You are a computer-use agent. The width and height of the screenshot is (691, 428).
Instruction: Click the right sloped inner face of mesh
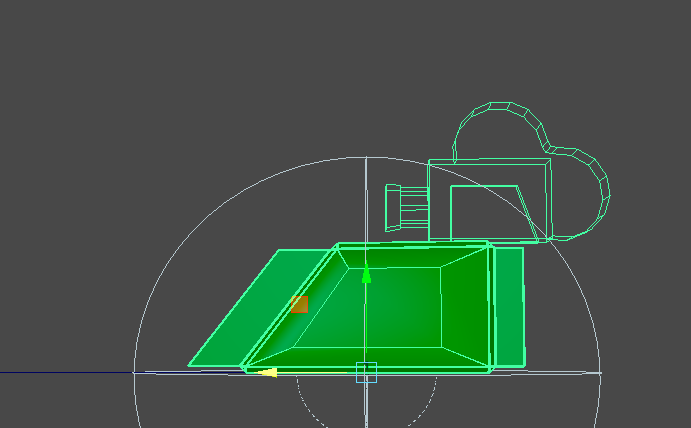465,305
